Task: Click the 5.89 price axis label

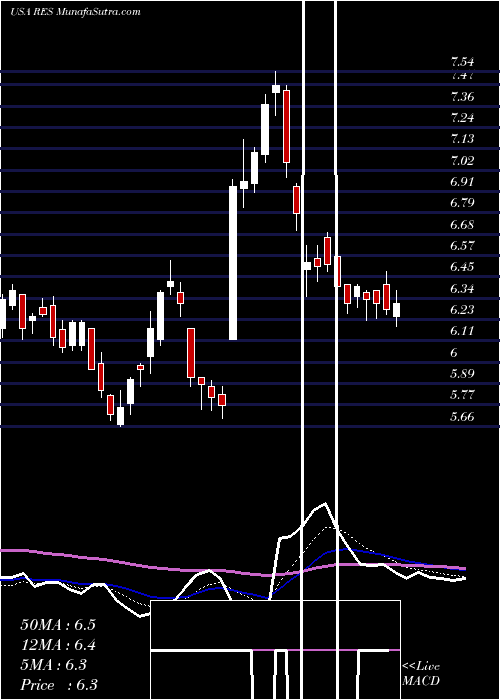Action: click(462, 374)
